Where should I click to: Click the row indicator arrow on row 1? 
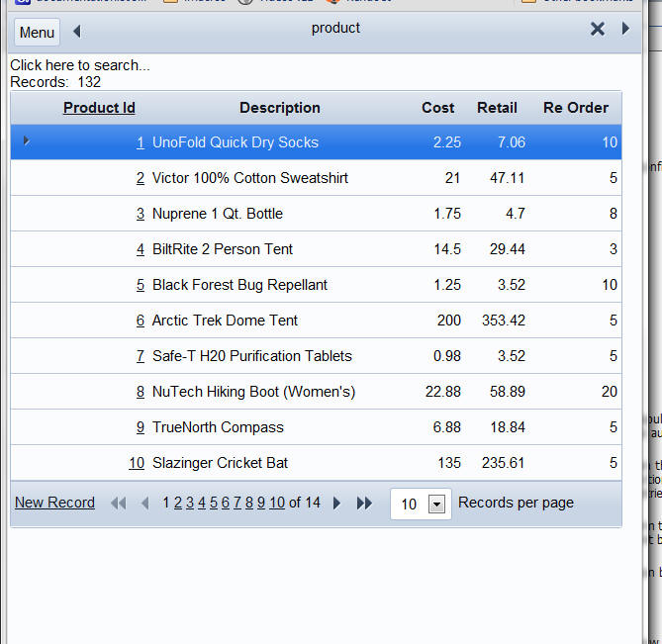coord(26,140)
